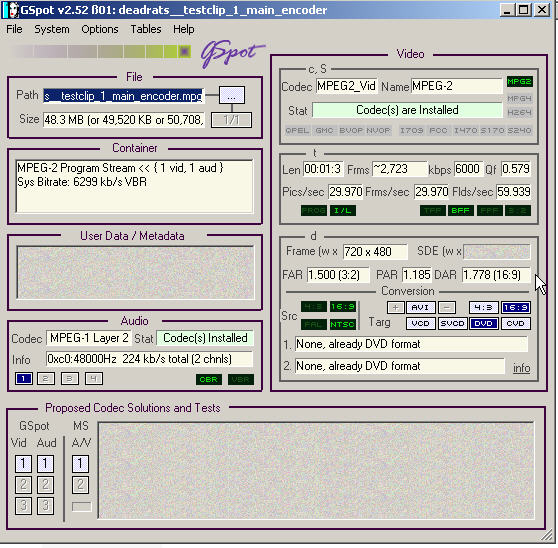Click the H264 codec indicator
The height and width of the screenshot is (548, 558).
[519, 112]
